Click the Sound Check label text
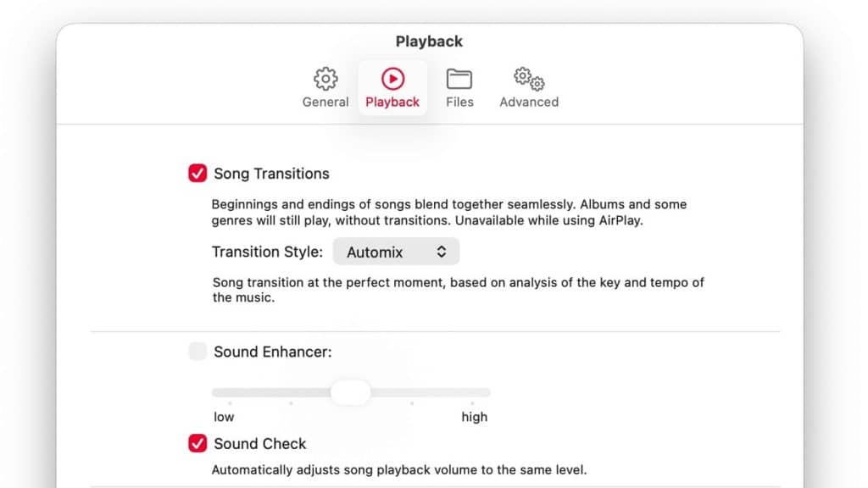Screen dimensions: 868x488 (x=260, y=443)
